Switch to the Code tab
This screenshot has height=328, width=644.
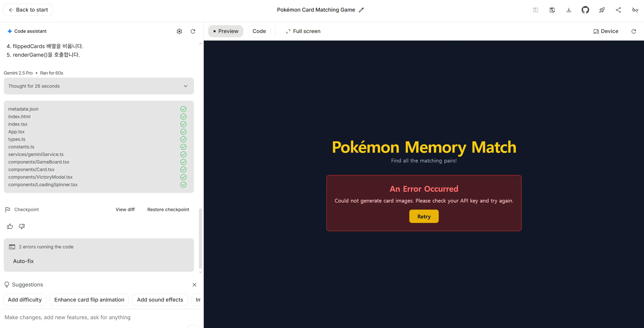pyautogui.click(x=259, y=31)
